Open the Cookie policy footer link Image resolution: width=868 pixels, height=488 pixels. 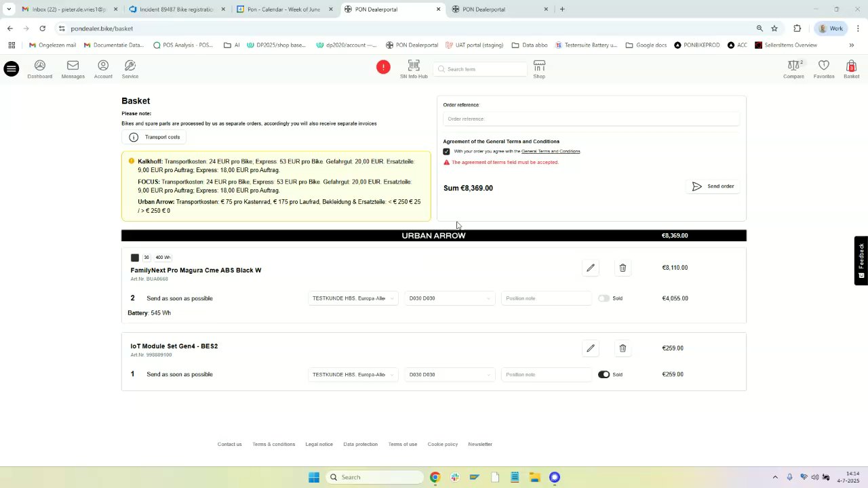442,445
